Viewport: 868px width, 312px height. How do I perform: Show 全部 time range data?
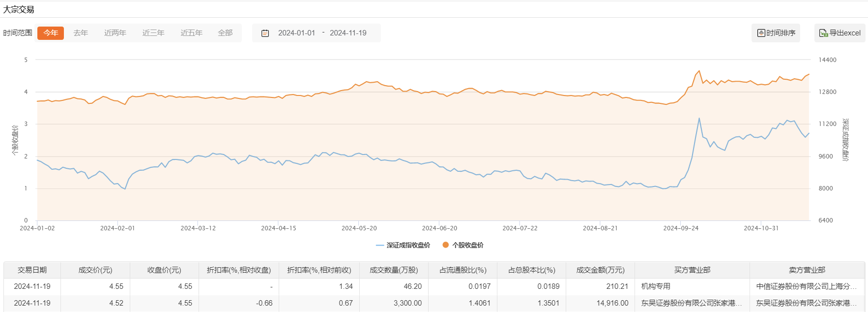(225, 33)
